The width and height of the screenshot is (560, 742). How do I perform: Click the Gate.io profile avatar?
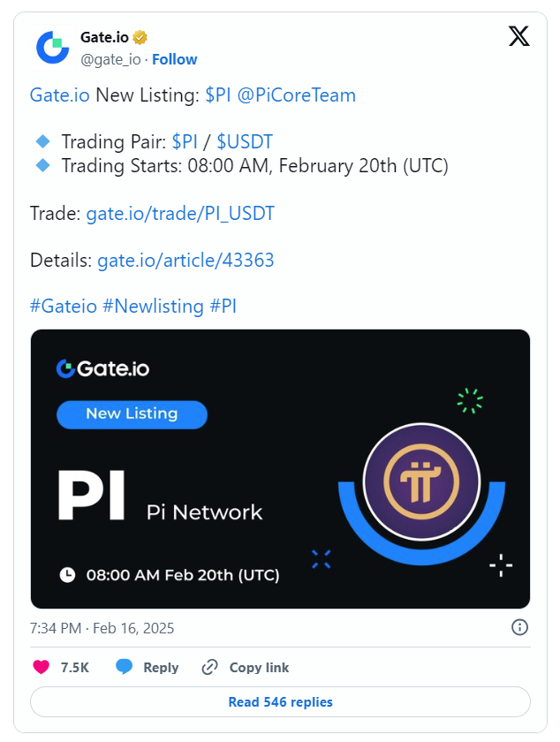pyautogui.click(x=51, y=46)
